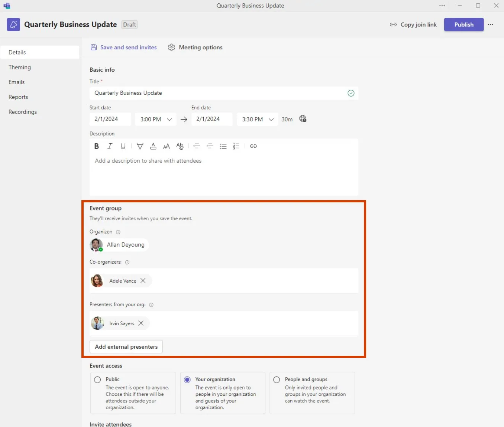Remove Adele Vance from co-organizers
This screenshot has height=427, width=504.
[x=143, y=281]
